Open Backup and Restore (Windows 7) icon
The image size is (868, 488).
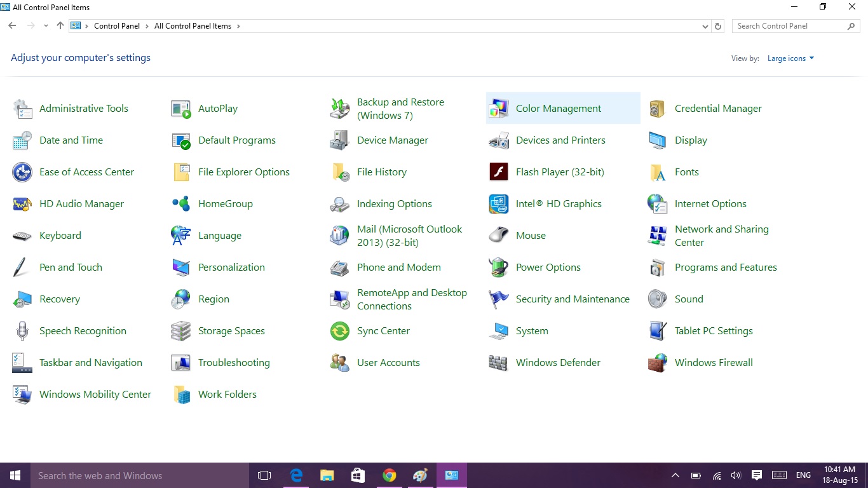click(340, 109)
